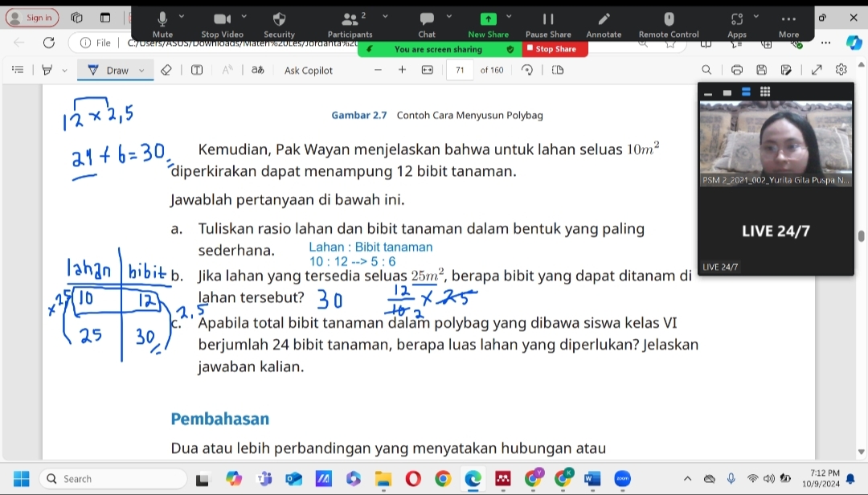Mute the microphone in Zoom toolbar
Viewport: 868px width, 495px height.
click(x=162, y=24)
